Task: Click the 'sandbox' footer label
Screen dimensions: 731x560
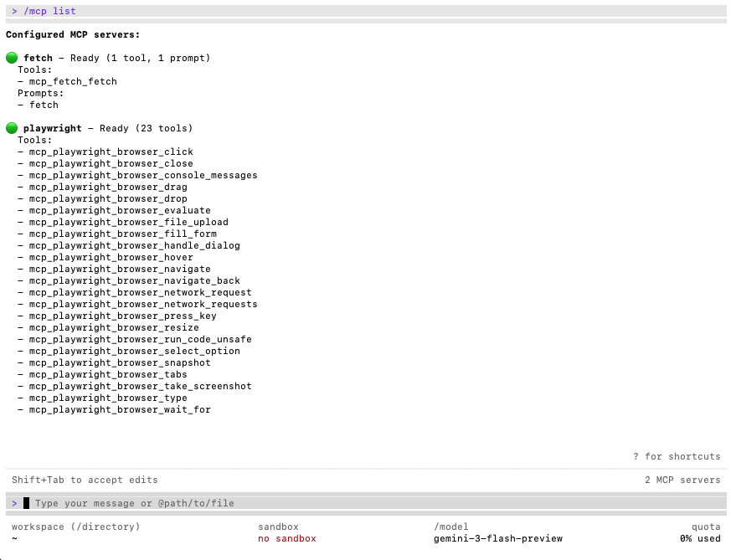Action: (x=278, y=527)
